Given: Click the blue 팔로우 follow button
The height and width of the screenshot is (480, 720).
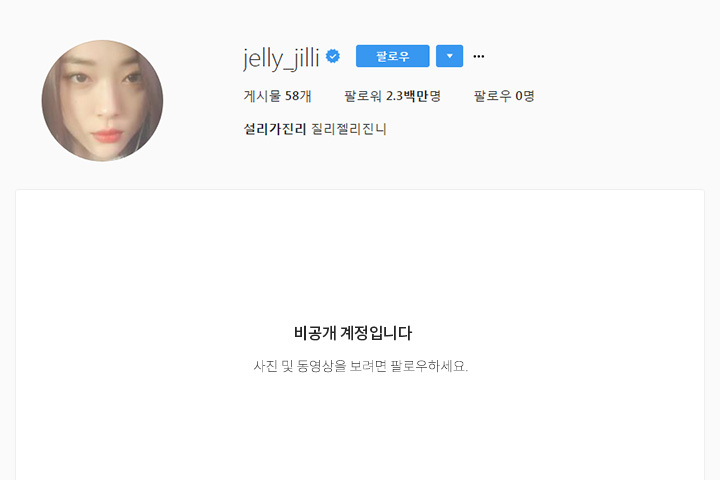Looking at the screenshot, I should 393,56.
